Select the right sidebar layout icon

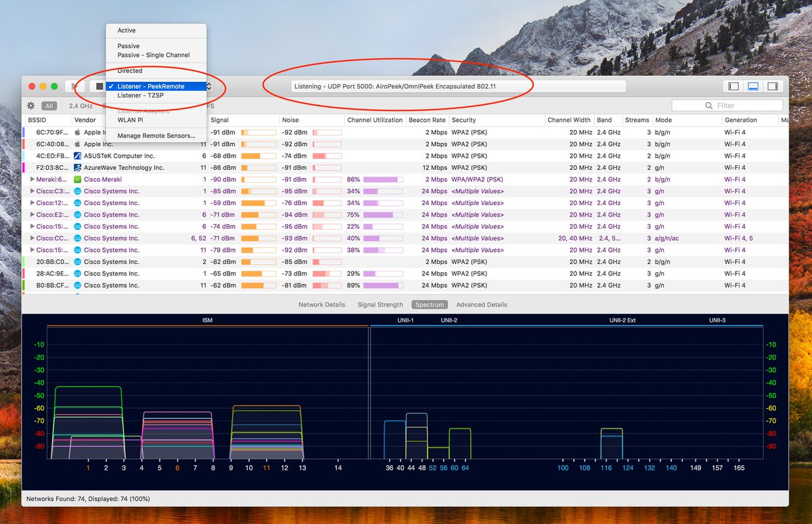[773, 86]
